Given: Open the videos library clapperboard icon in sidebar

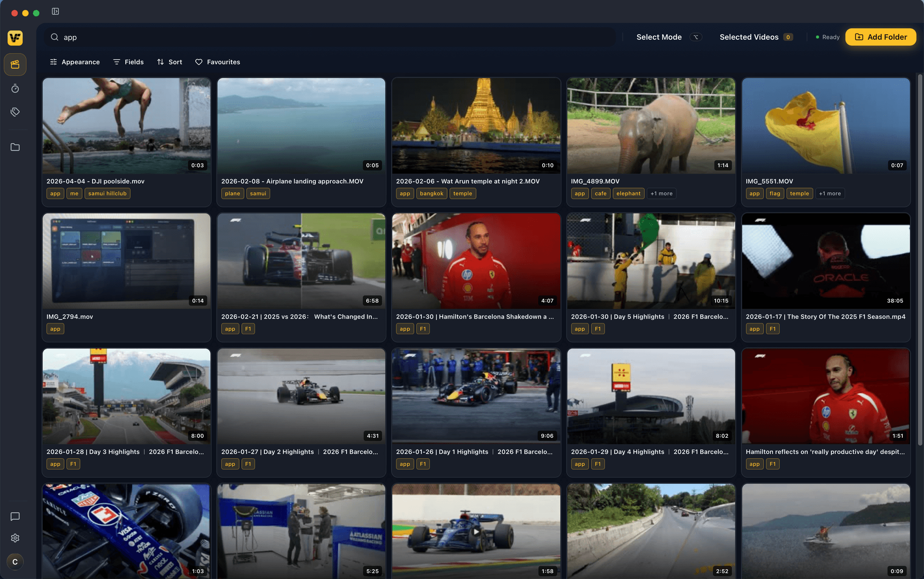Looking at the screenshot, I should pyautogui.click(x=15, y=64).
